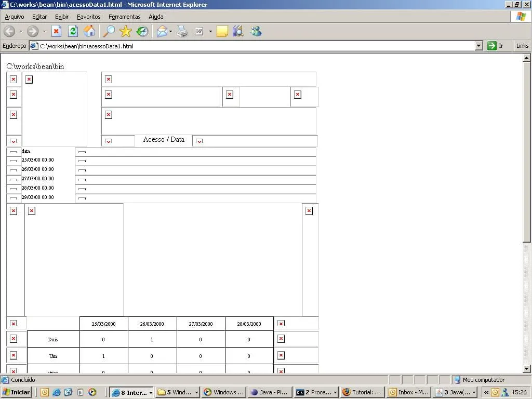Image resolution: width=532 pixels, height=399 pixels.
Task: Switch to Java - Pi... taskbar button
Action: pos(270,393)
